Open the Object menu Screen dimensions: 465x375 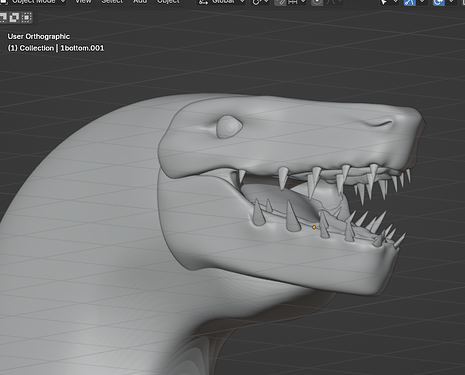coord(168,2)
